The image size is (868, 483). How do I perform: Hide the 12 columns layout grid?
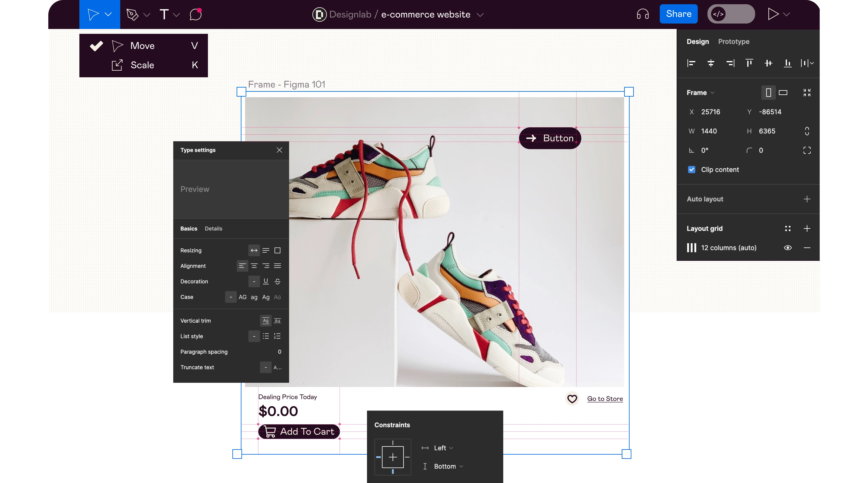(788, 248)
